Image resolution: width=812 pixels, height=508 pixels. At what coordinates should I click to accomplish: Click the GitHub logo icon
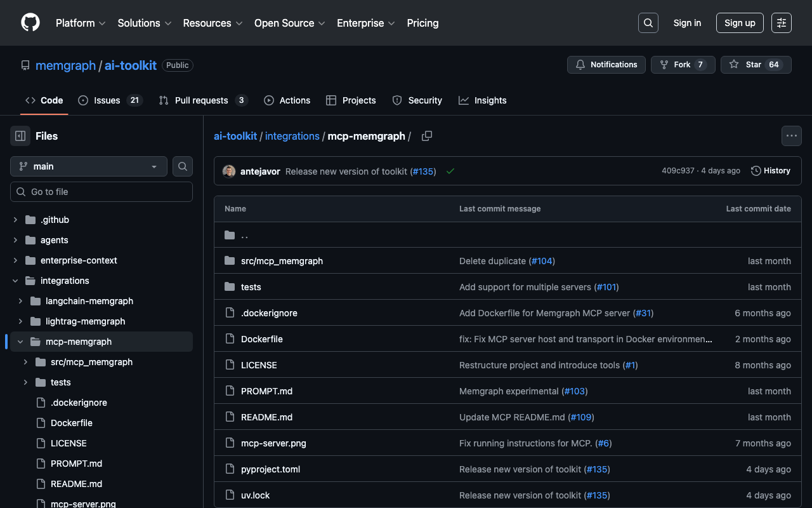(x=30, y=23)
